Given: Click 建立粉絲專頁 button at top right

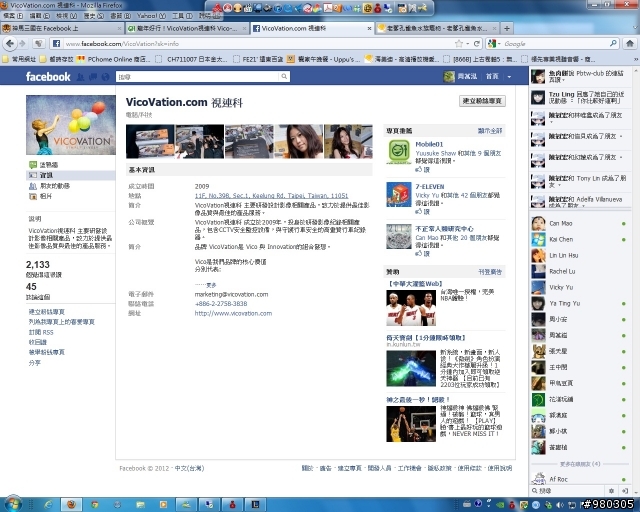Looking at the screenshot, I should tap(482, 100).
